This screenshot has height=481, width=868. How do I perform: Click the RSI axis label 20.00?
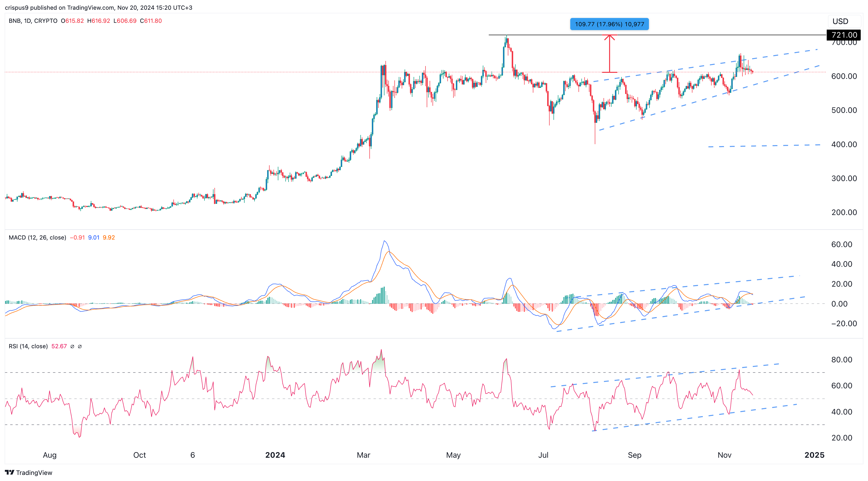(x=841, y=438)
